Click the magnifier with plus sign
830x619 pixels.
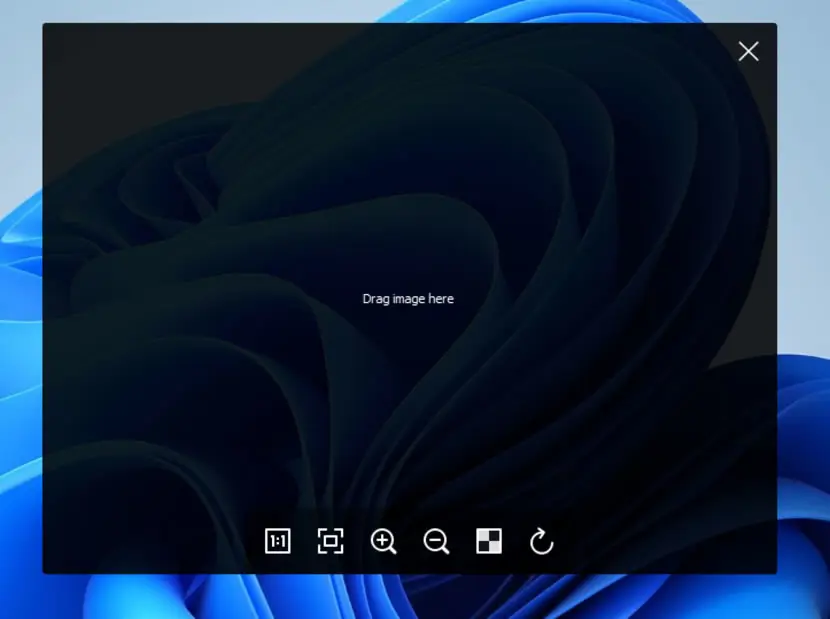[383, 541]
